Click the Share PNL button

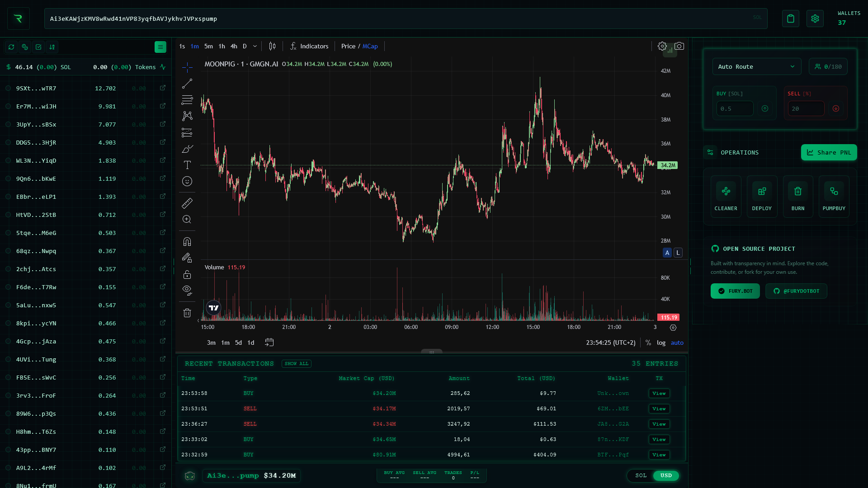(x=829, y=152)
